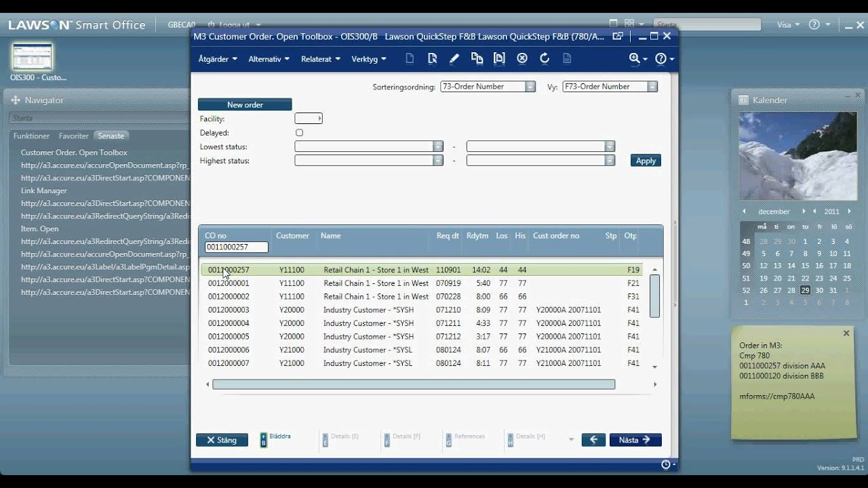Screen dimensions: 868x488
Task: Select date 29 in the calendar
Action: 805,290
